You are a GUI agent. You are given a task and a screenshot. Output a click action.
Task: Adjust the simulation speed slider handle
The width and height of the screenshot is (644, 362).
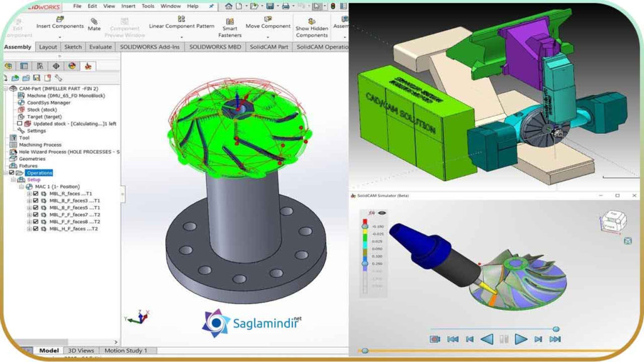(x=556, y=329)
